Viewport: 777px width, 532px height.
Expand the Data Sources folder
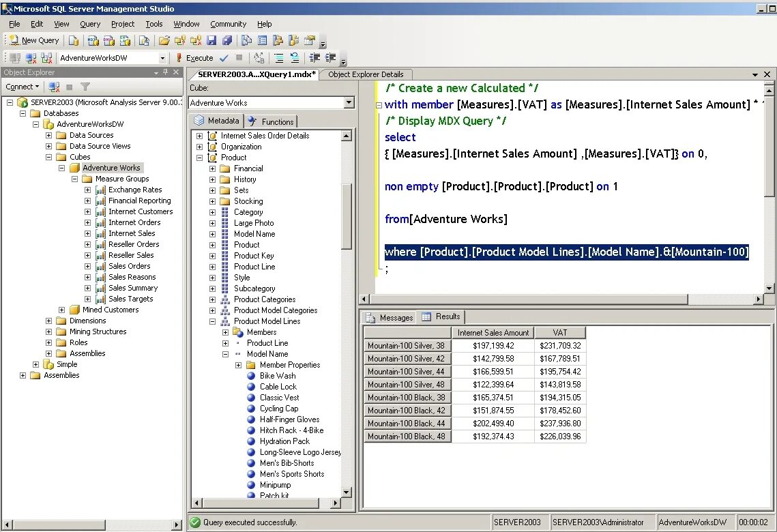tap(48, 135)
